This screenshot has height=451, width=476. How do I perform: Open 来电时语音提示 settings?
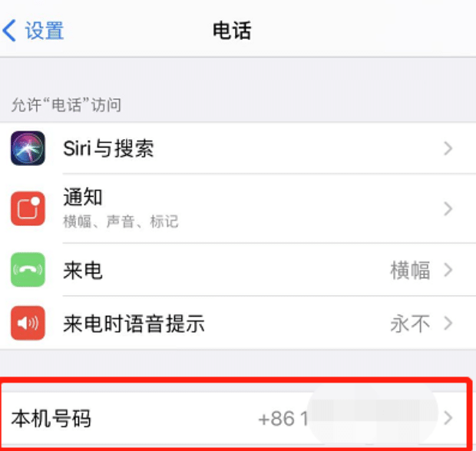click(238, 323)
